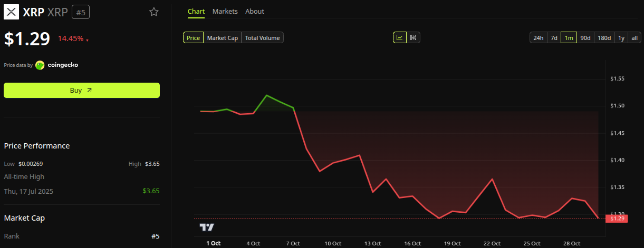The height and width of the screenshot is (248, 644).
Task: Set chart range to 24h
Action: [538, 38]
